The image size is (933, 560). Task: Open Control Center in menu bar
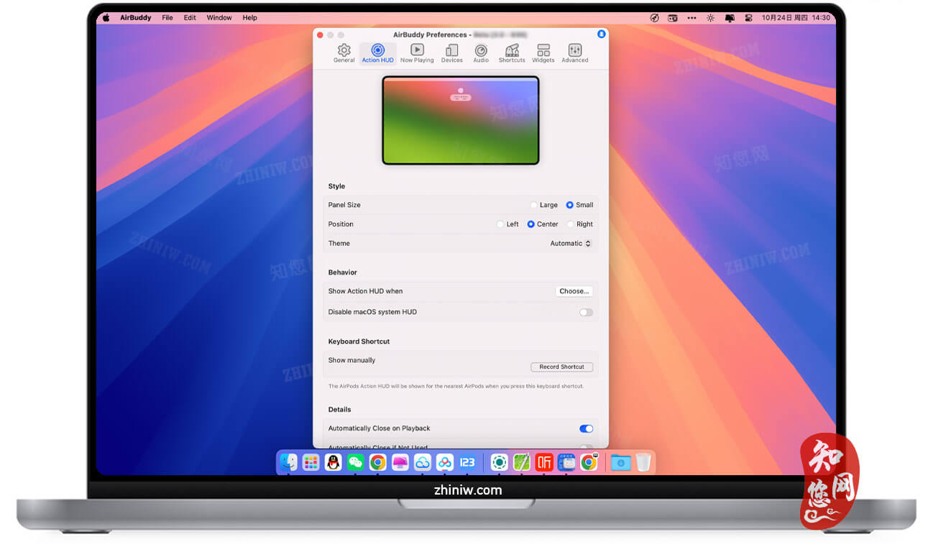click(748, 18)
